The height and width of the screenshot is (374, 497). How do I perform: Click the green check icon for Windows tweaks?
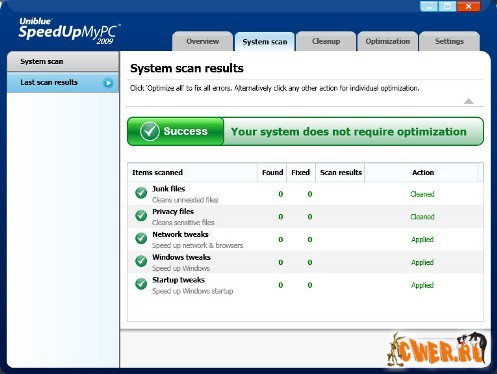[x=141, y=261]
